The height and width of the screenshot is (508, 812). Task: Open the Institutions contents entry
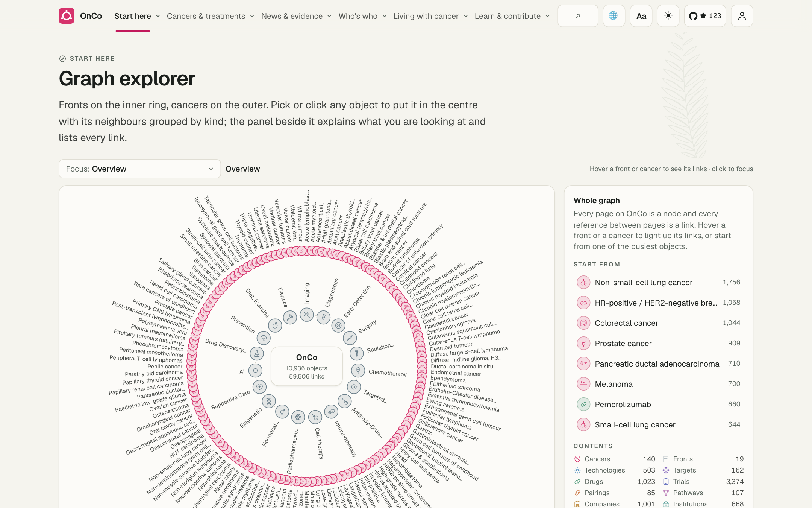click(703, 504)
